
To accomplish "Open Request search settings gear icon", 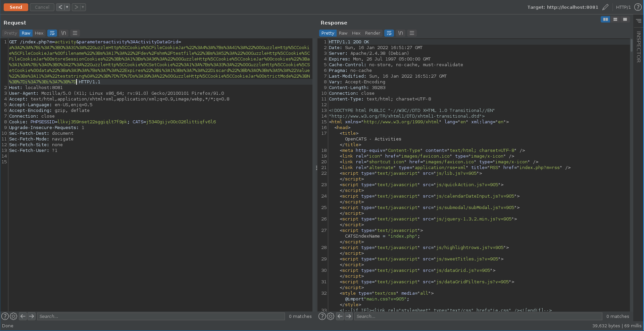I will click(x=13, y=316).
